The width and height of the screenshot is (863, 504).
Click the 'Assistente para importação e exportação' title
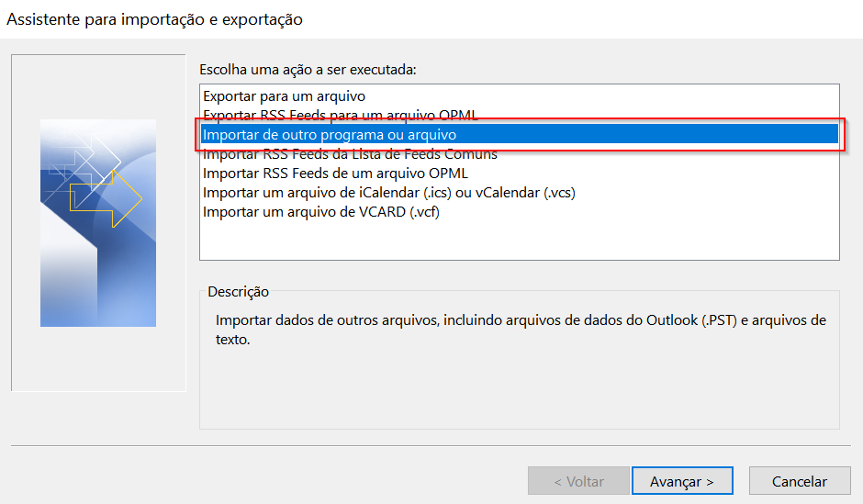tap(154, 19)
